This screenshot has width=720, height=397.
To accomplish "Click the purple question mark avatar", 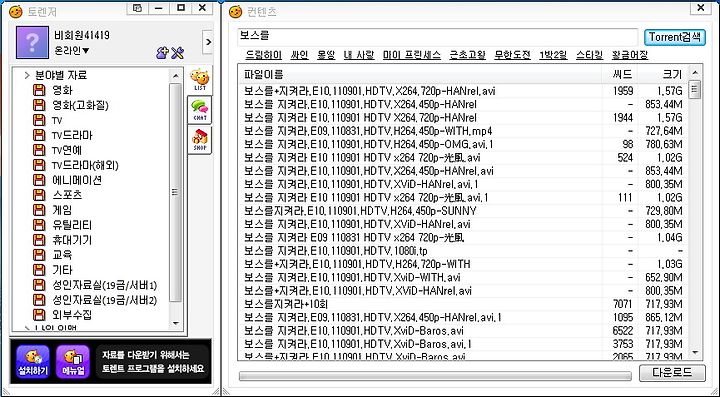I will point(32,42).
